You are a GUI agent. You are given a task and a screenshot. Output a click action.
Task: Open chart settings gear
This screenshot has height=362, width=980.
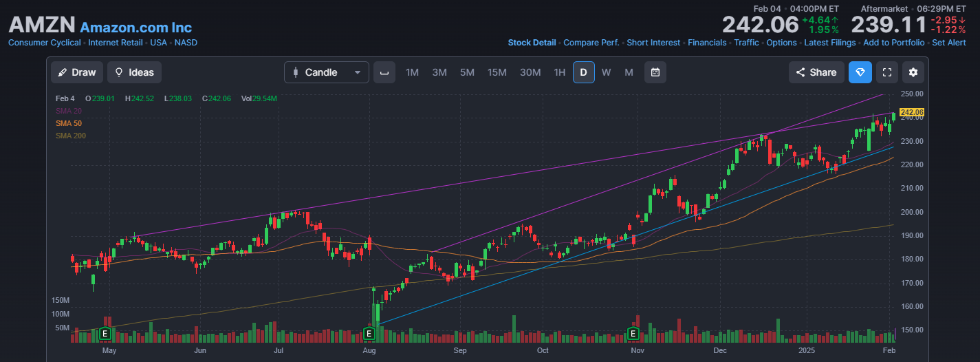(913, 72)
